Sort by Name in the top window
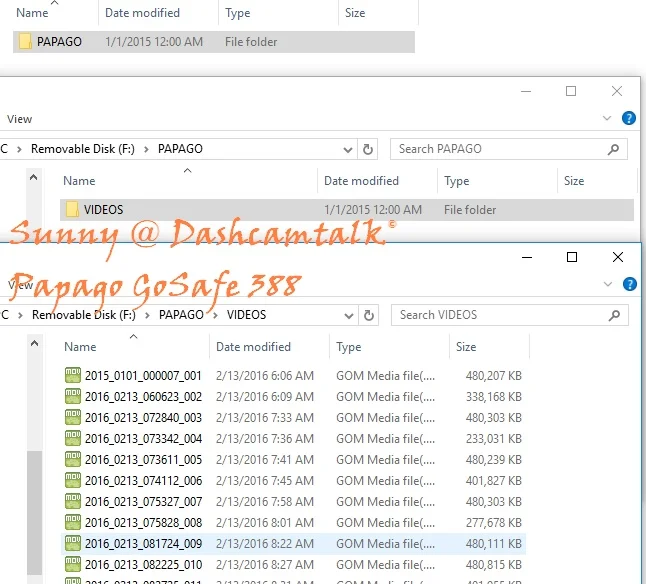Viewport: 646px width, 584px height. tap(32, 13)
